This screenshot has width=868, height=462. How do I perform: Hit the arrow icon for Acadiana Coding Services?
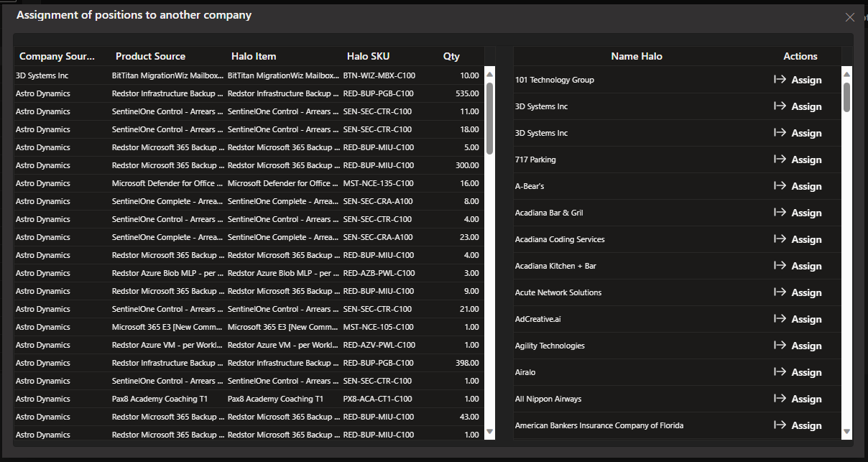780,239
